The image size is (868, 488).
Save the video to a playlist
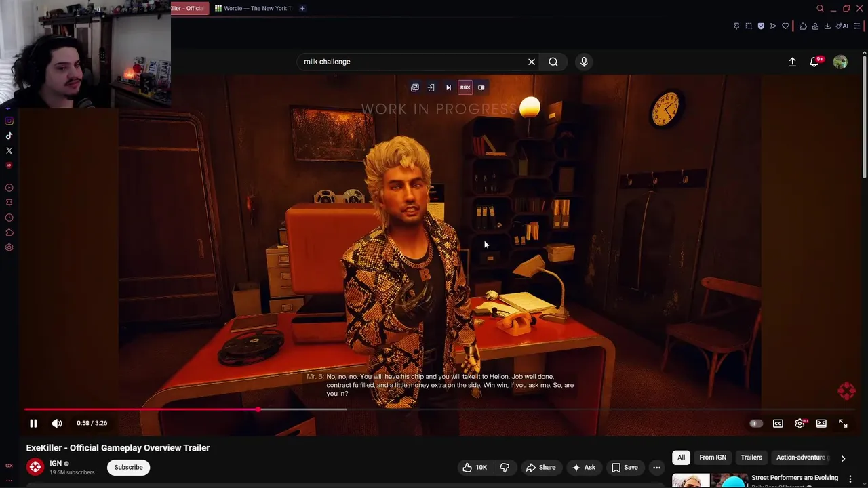pos(625,467)
